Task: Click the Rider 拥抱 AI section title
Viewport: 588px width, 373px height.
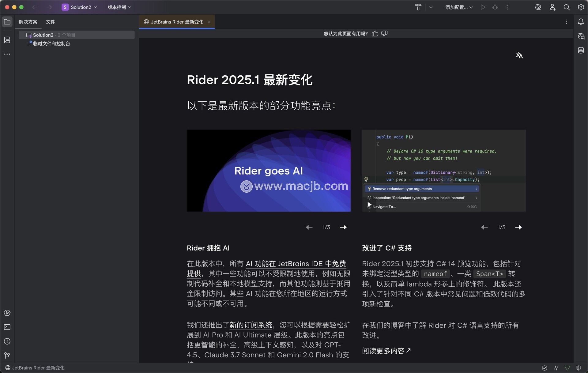Action: coord(208,248)
